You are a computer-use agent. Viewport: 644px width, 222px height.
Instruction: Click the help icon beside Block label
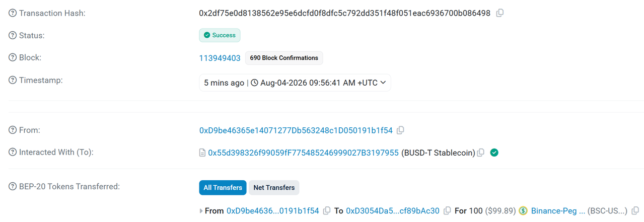pyautogui.click(x=13, y=57)
